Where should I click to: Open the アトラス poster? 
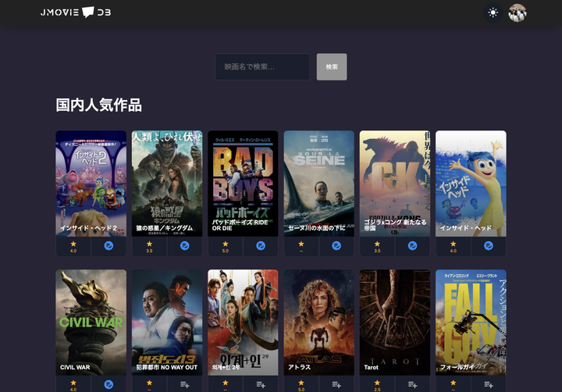(x=319, y=323)
